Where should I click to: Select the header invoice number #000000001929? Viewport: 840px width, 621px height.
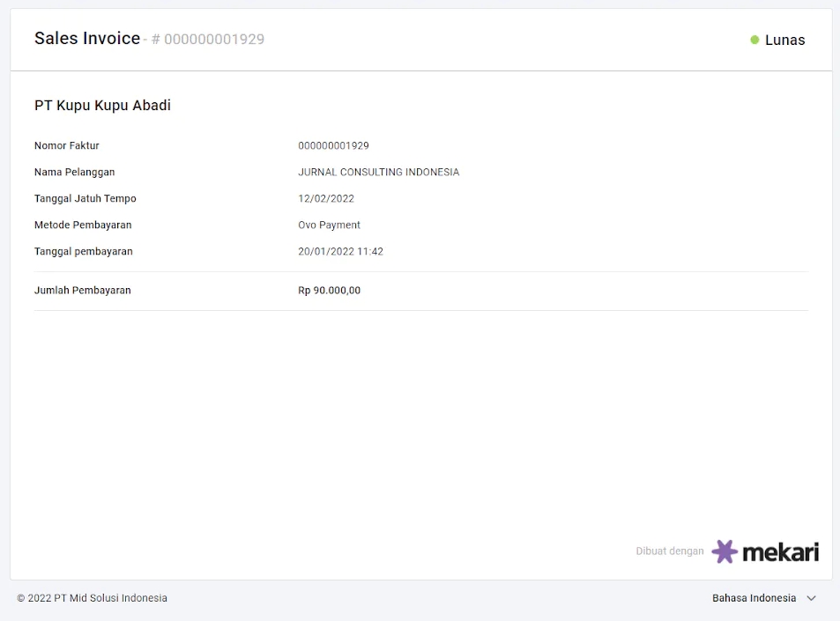click(208, 40)
